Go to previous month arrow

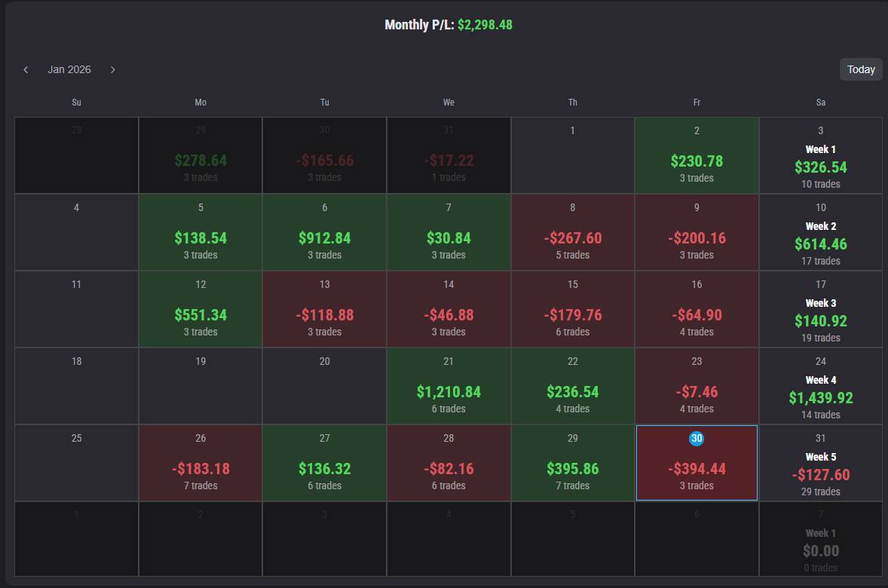(x=26, y=69)
